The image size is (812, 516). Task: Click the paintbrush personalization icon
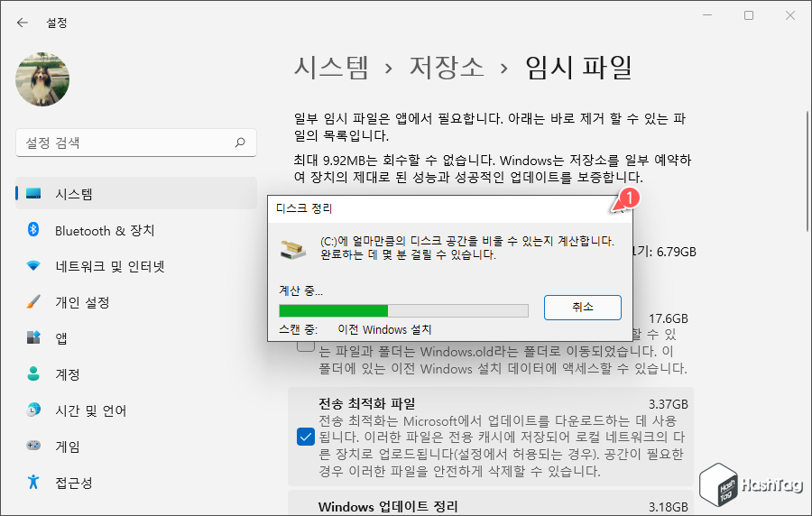tap(33, 301)
